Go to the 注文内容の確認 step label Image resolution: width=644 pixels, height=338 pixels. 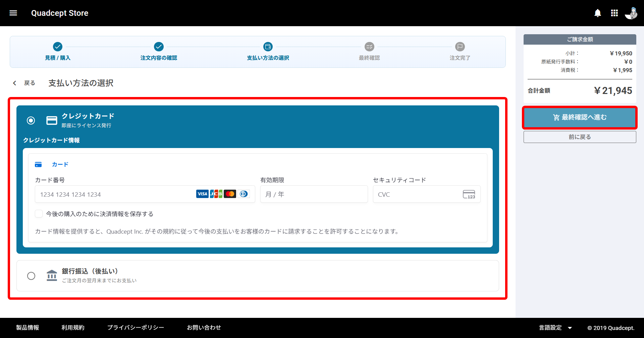[x=159, y=58]
